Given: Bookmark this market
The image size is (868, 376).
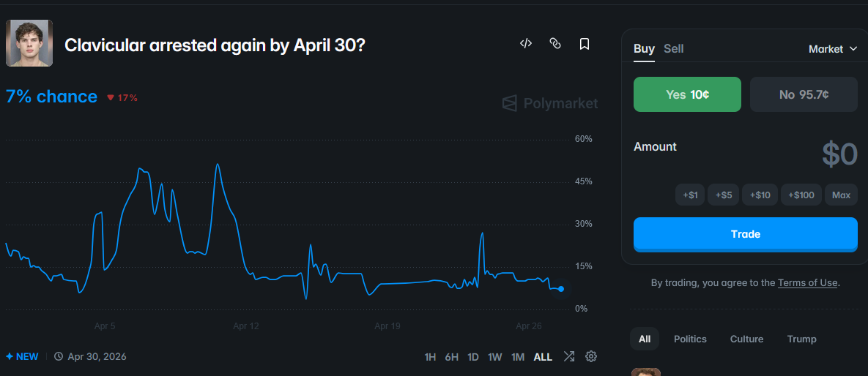Looking at the screenshot, I should [x=585, y=44].
